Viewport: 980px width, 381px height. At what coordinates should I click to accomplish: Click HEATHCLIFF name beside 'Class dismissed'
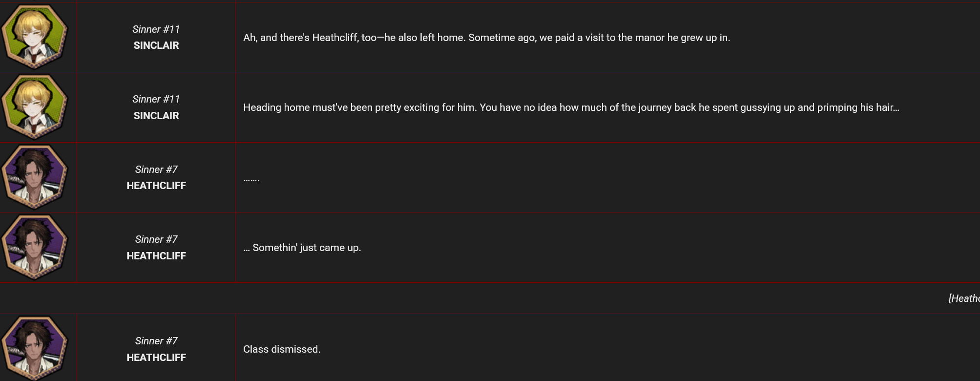tap(156, 358)
